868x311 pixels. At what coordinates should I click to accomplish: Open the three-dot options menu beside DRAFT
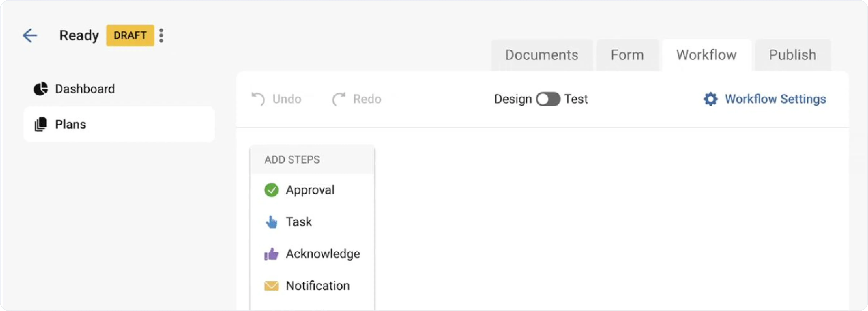pyautogui.click(x=161, y=35)
